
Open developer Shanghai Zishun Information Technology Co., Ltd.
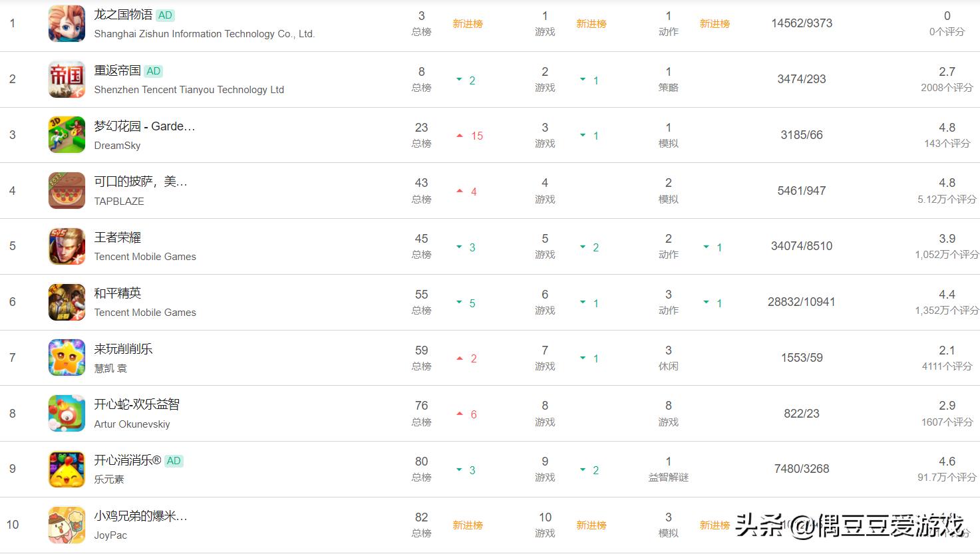[204, 34]
